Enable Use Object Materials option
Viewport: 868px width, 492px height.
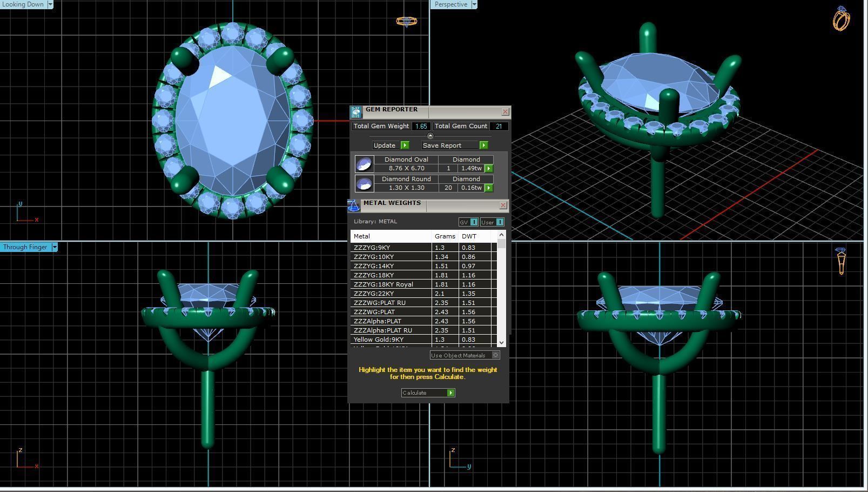pos(495,355)
